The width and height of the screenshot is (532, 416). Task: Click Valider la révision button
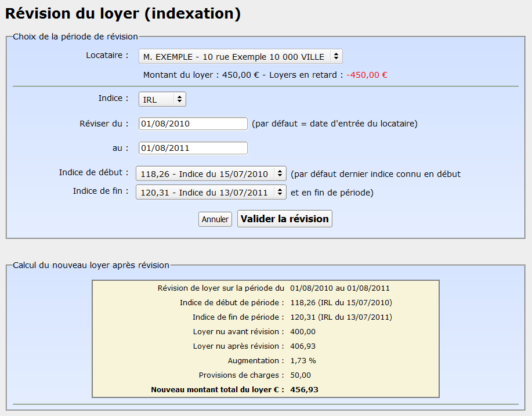point(284,219)
